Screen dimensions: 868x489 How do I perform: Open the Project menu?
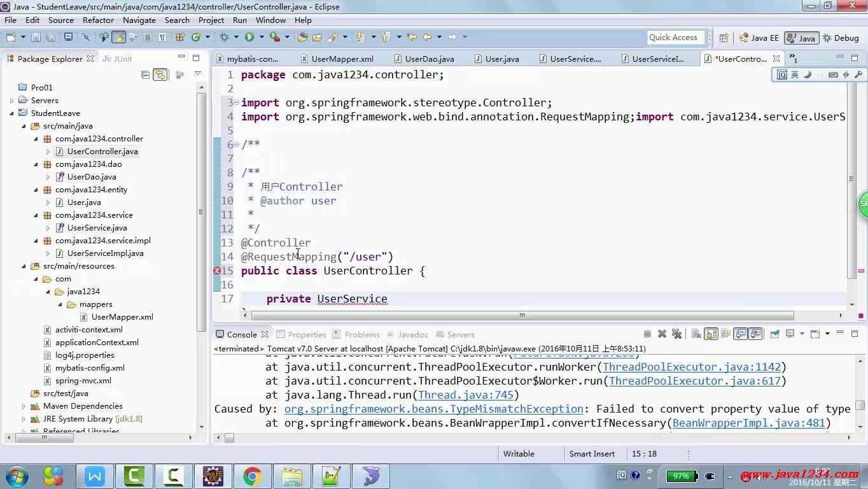(211, 20)
